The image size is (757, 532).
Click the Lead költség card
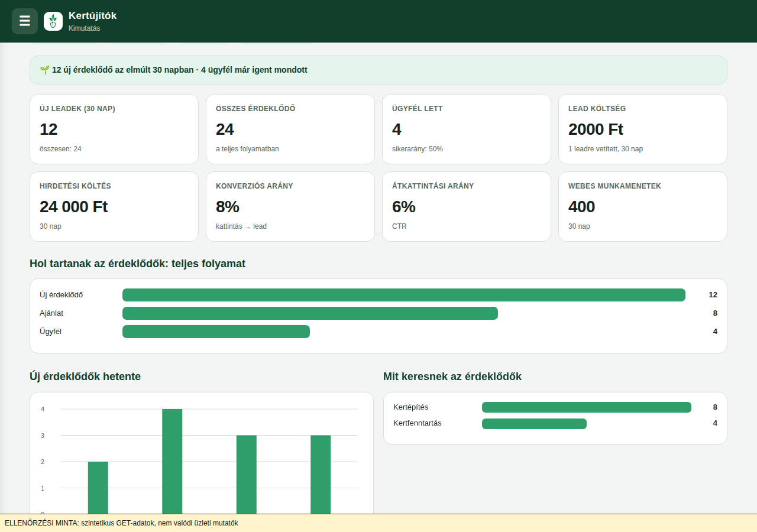643,129
